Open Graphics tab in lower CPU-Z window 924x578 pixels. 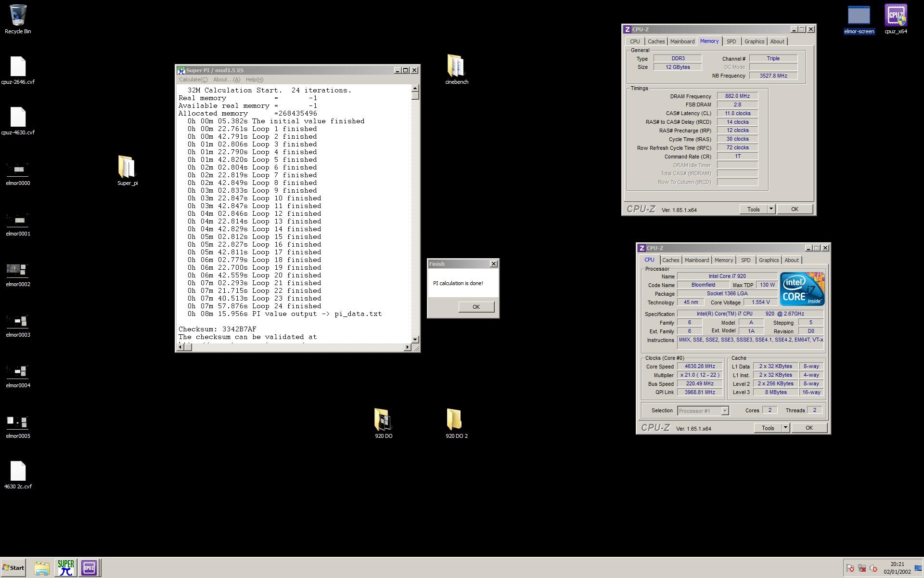click(x=769, y=260)
